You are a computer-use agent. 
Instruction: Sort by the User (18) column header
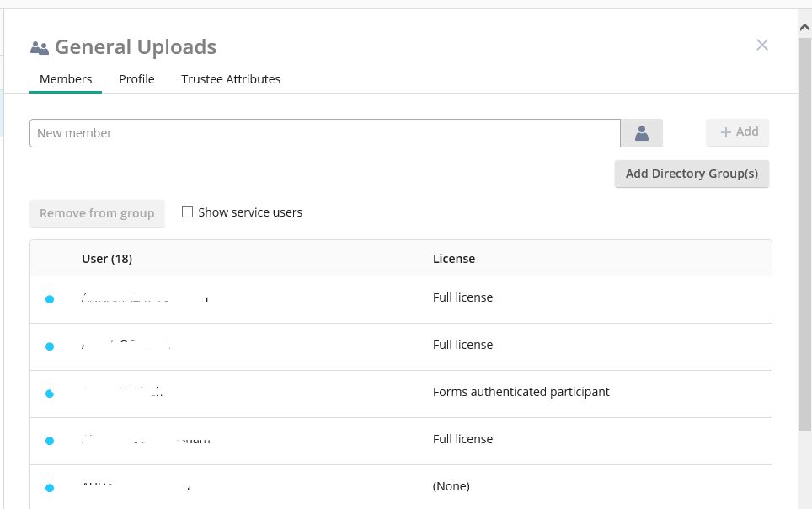tap(107, 259)
